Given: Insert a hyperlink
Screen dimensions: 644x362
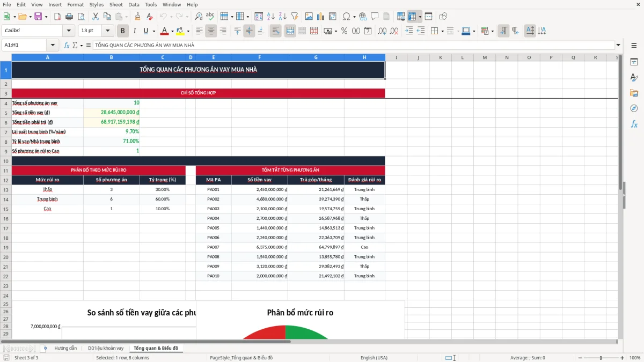Looking at the screenshot, I should (363, 17).
